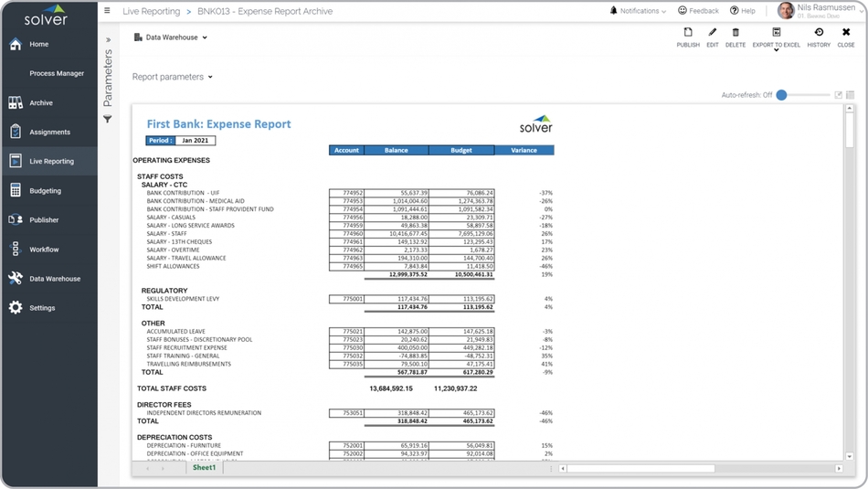The height and width of the screenshot is (489, 868).
Task: Expand the Parameters panel with double chevron
Action: tap(108, 40)
